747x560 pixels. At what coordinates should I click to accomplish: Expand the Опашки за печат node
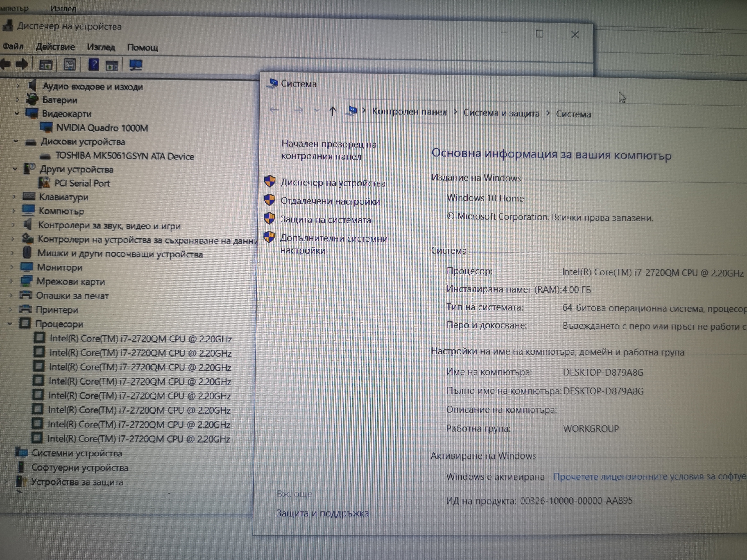coord(11,295)
